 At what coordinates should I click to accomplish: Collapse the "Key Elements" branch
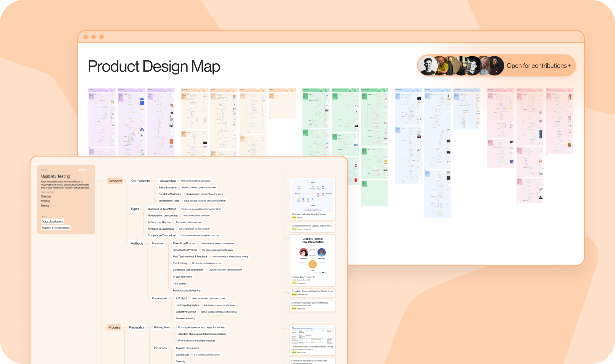pos(140,181)
